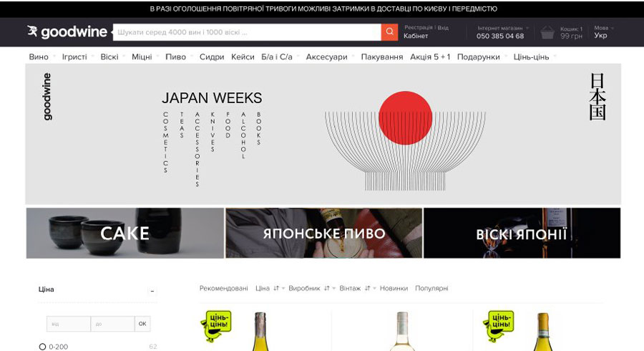Open the САКЕ banner tile
644x351 pixels.
[x=125, y=233]
